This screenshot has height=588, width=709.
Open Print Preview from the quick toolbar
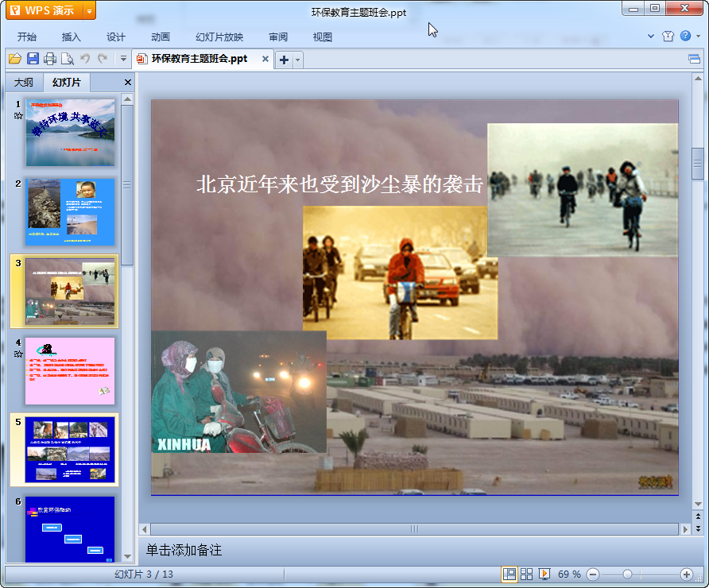68,59
